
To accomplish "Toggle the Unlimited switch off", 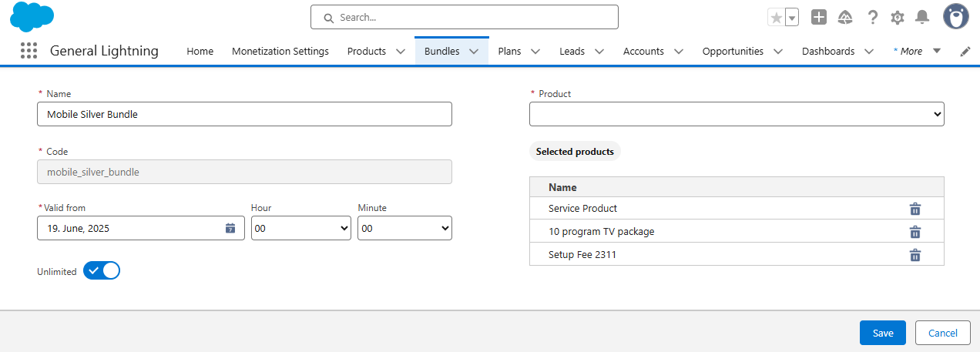I will pos(102,270).
